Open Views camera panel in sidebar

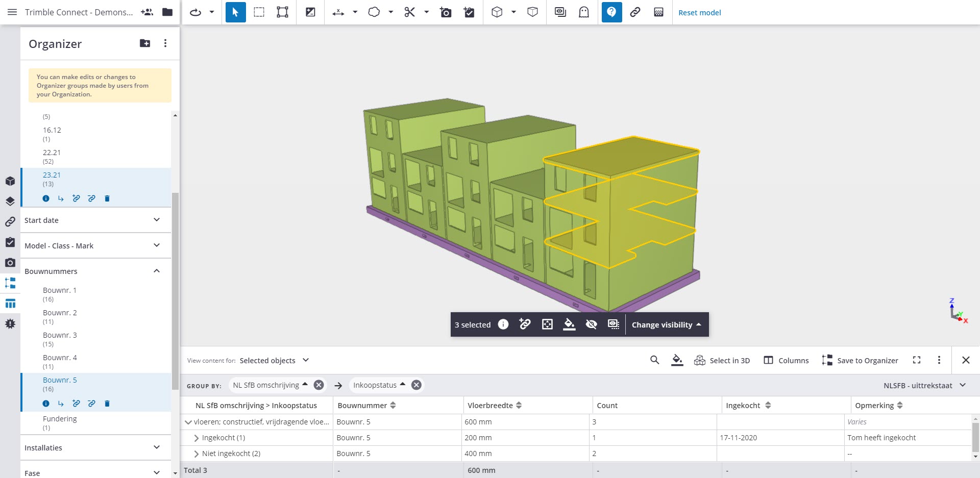click(x=10, y=263)
